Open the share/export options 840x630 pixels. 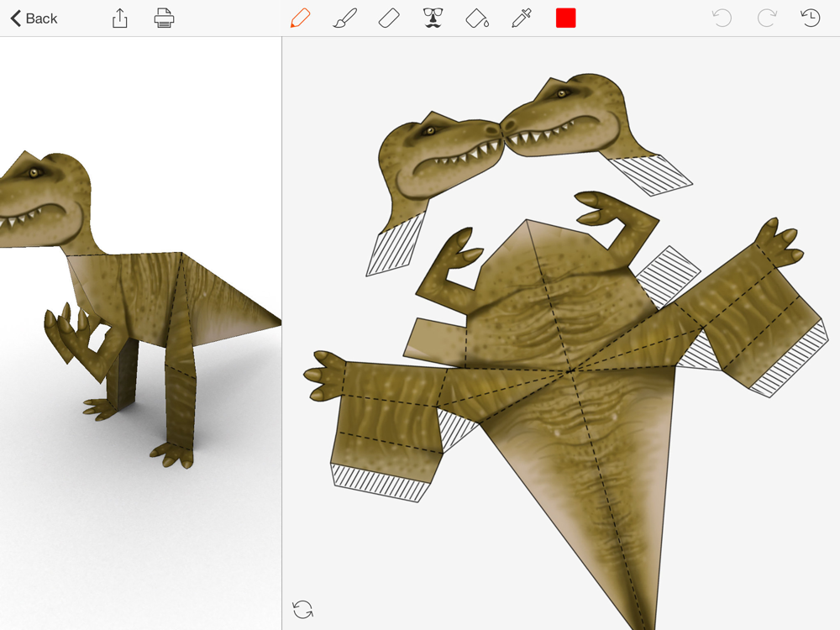(x=120, y=18)
